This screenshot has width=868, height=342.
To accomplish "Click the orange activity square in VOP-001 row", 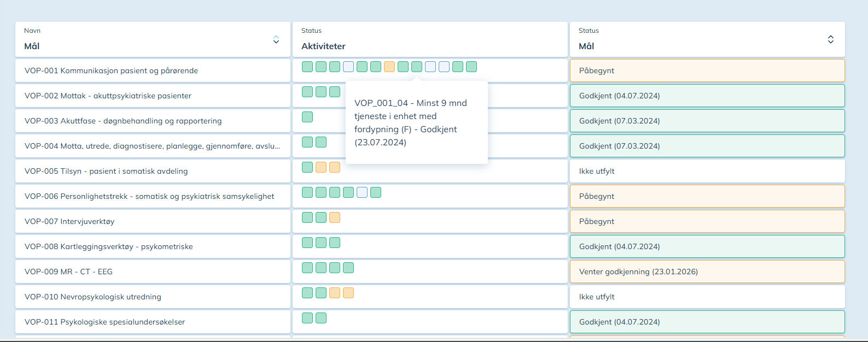I will click(x=389, y=67).
